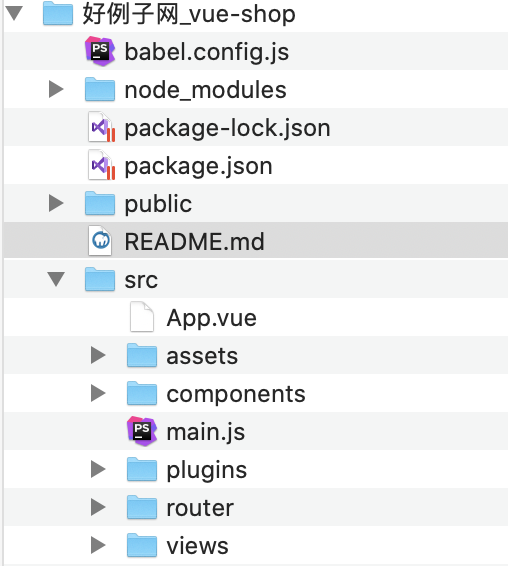Click the PhpStorm icon beside main.js
The width and height of the screenshot is (508, 566).
pos(142,431)
